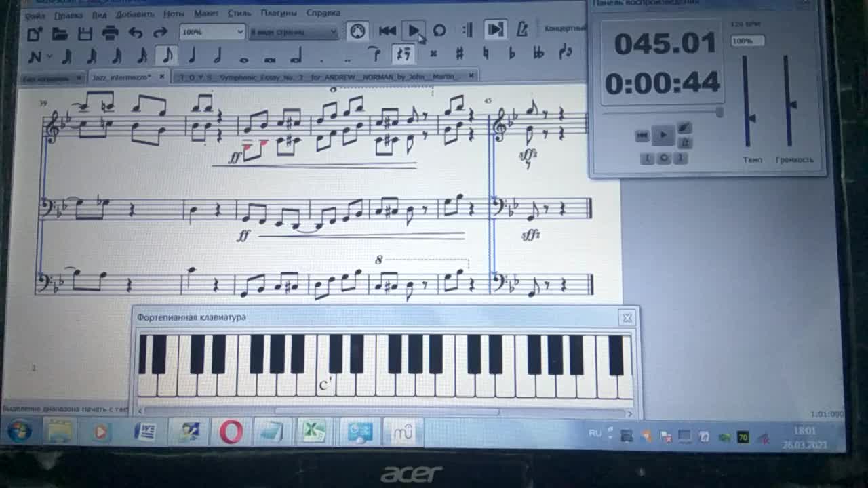
Task: Toggle note input mode N
Action: 34,56
